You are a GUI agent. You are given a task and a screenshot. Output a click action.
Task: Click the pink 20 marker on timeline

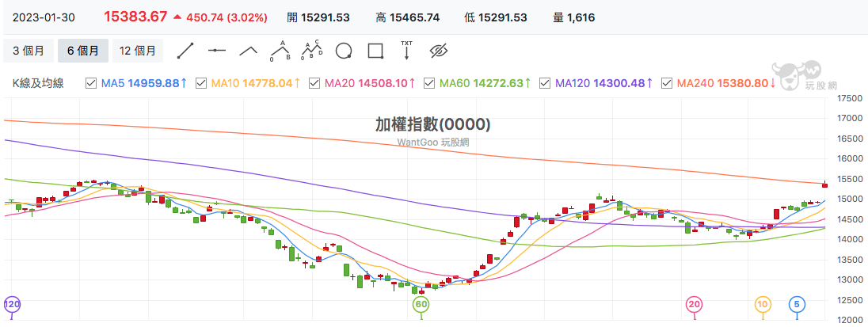point(695,304)
